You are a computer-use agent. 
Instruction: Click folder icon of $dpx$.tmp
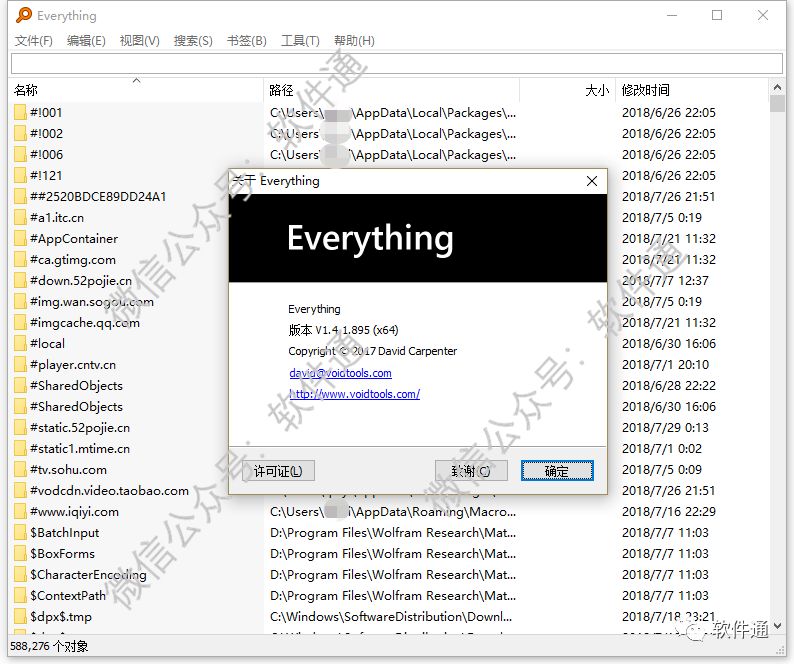(20, 617)
